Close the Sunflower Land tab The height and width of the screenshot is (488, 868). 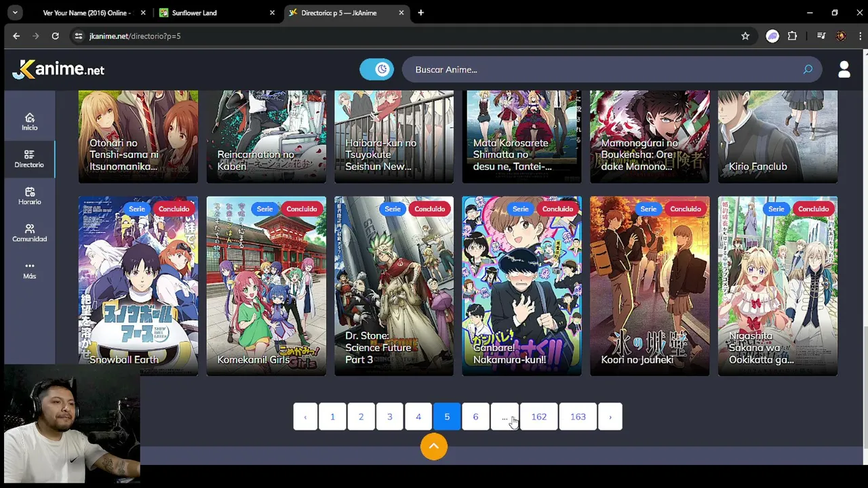[272, 13]
